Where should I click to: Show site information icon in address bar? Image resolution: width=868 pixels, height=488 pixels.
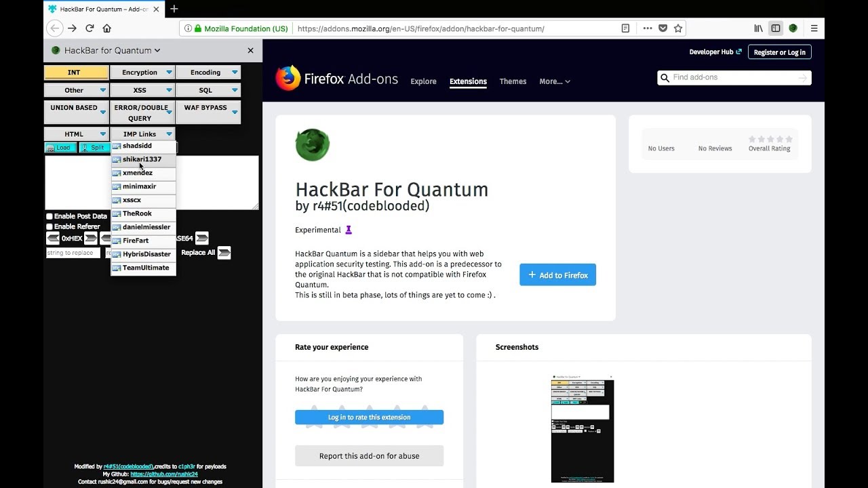click(x=189, y=28)
